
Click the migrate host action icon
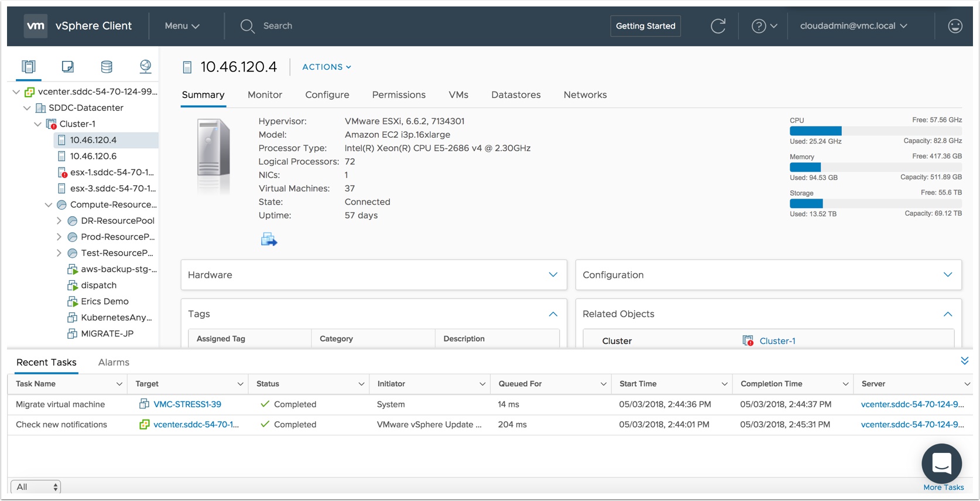click(x=269, y=239)
